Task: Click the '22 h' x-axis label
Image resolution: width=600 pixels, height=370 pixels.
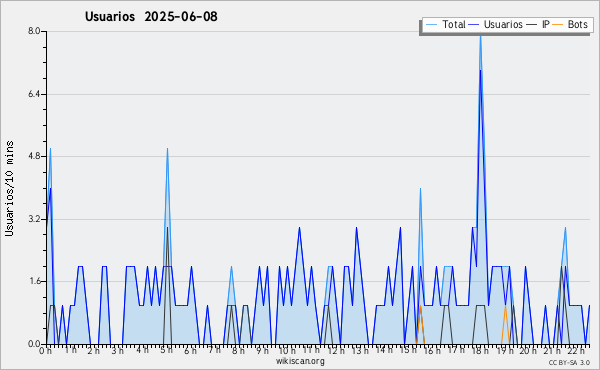Action: tap(577, 351)
